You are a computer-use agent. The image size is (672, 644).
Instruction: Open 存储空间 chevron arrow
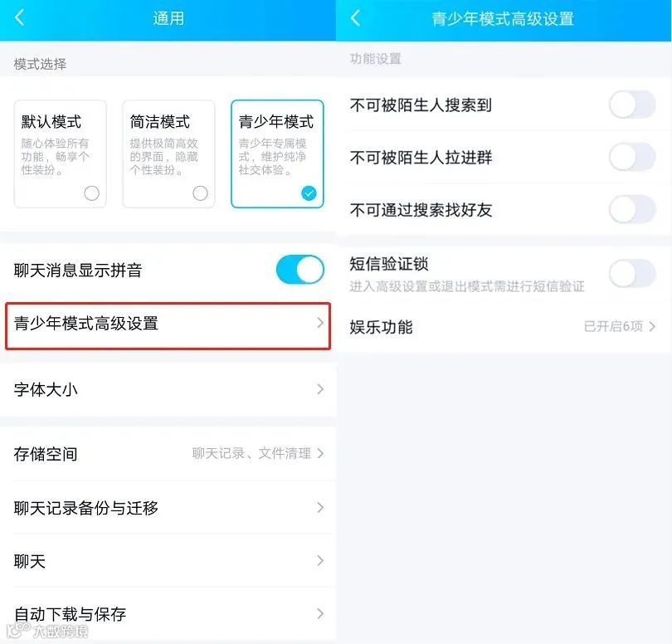click(320, 453)
